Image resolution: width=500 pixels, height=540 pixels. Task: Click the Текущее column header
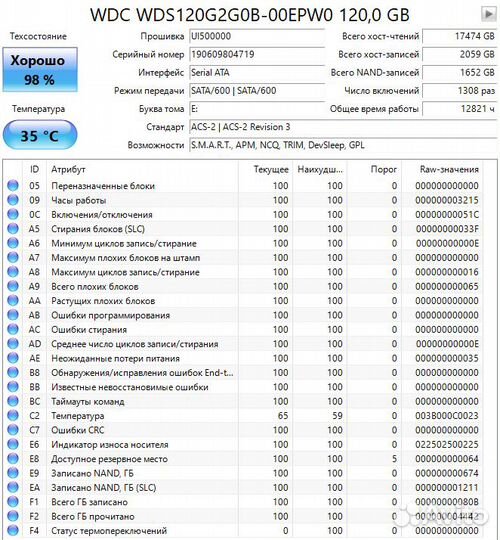pyautogui.click(x=271, y=169)
